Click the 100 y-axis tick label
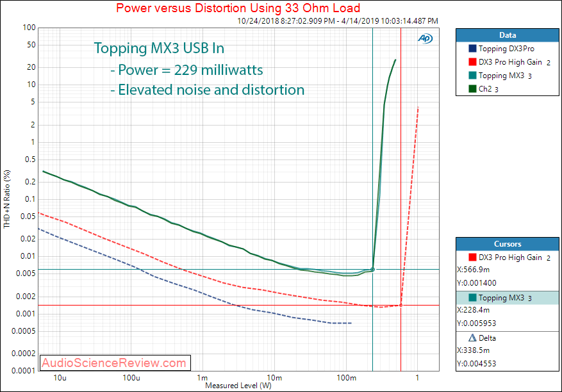Screen dimensions: 562x392 click(29, 28)
